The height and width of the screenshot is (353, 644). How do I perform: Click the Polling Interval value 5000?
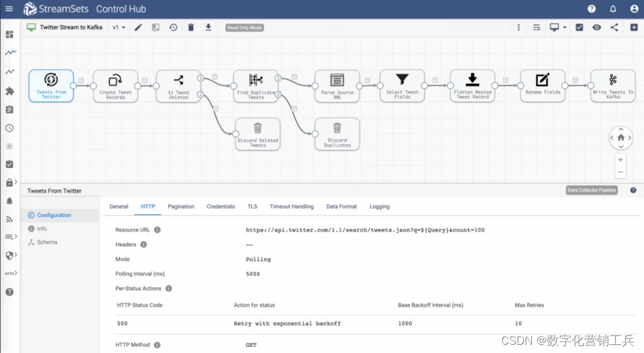tap(253, 274)
